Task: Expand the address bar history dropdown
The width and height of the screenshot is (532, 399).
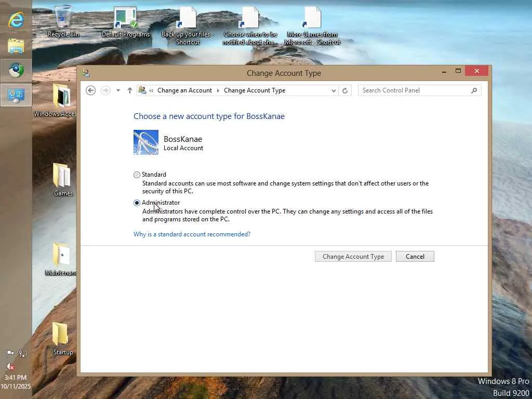Action: [334, 90]
